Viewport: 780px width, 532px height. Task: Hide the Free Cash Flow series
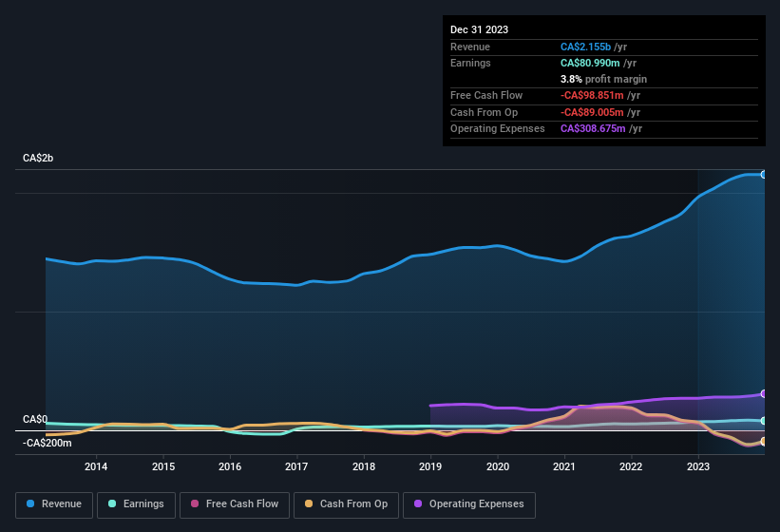(x=233, y=503)
